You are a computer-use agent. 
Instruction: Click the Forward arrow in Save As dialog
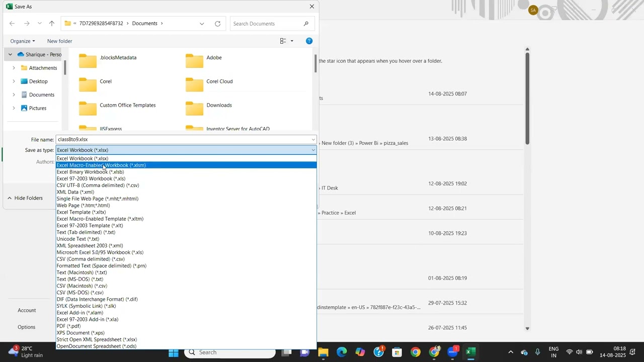[27, 24]
